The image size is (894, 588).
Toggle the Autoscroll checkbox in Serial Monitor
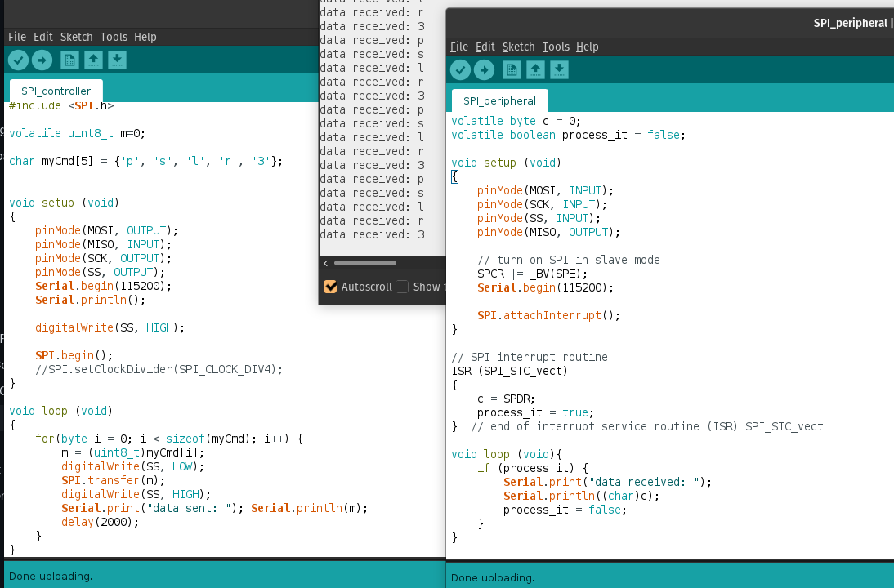point(330,287)
